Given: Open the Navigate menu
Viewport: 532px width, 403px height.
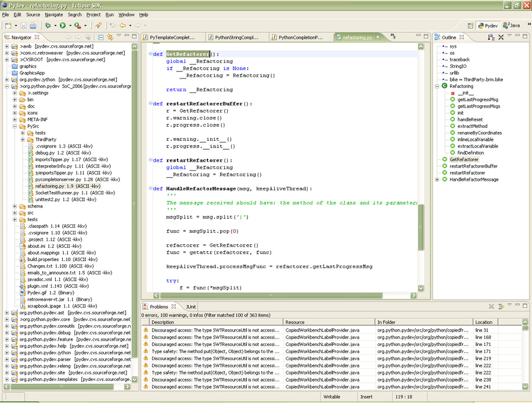Looking at the screenshot, I should [53, 14].
